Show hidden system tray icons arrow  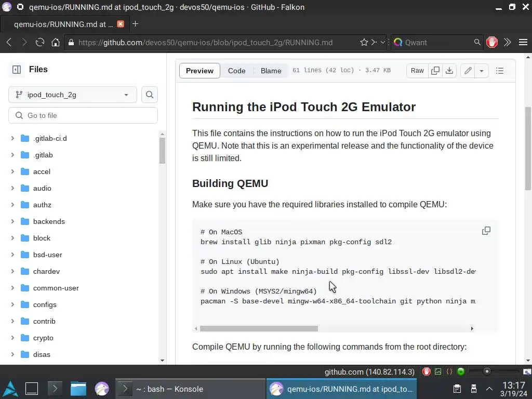[x=489, y=389]
